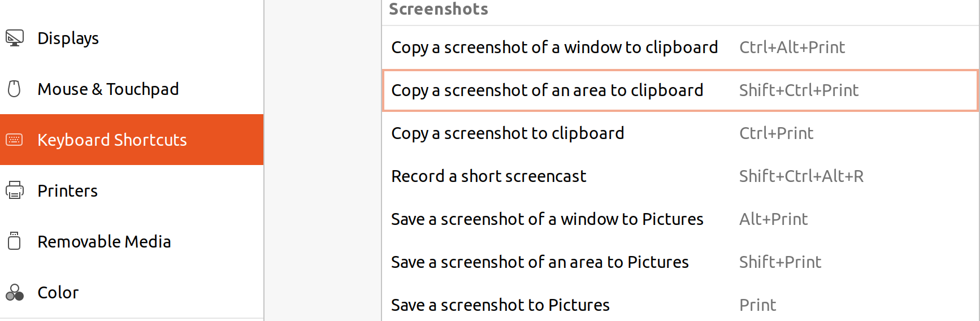
Task: Click Copy a screenshot to clipboard row
Action: coord(508,133)
